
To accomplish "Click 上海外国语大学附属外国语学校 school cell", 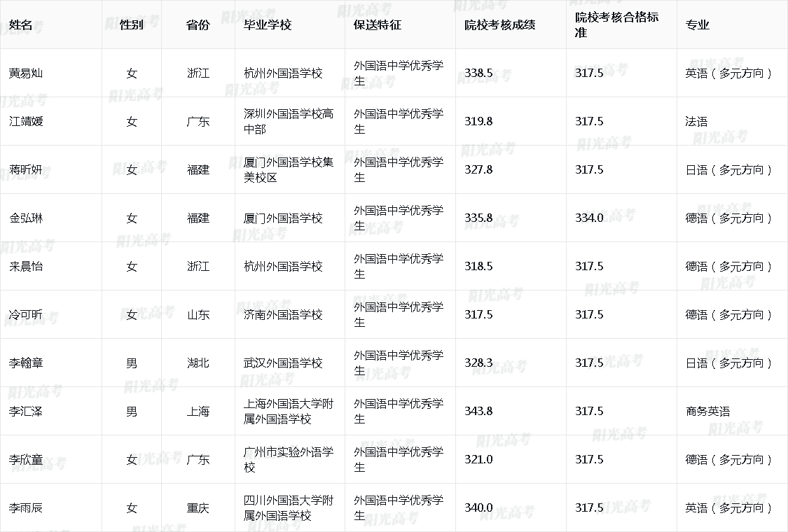I will tap(289, 412).
